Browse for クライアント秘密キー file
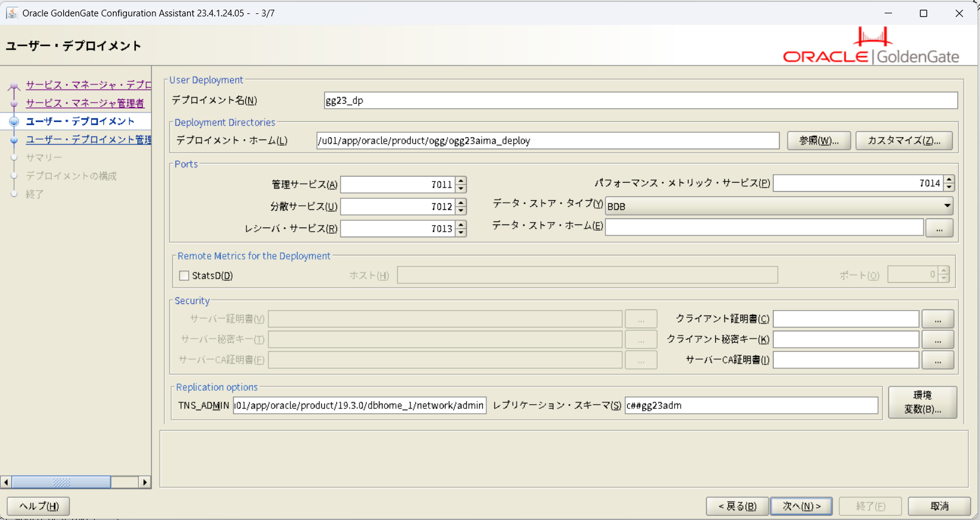Viewport: 980px width, 520px height. 937,340
